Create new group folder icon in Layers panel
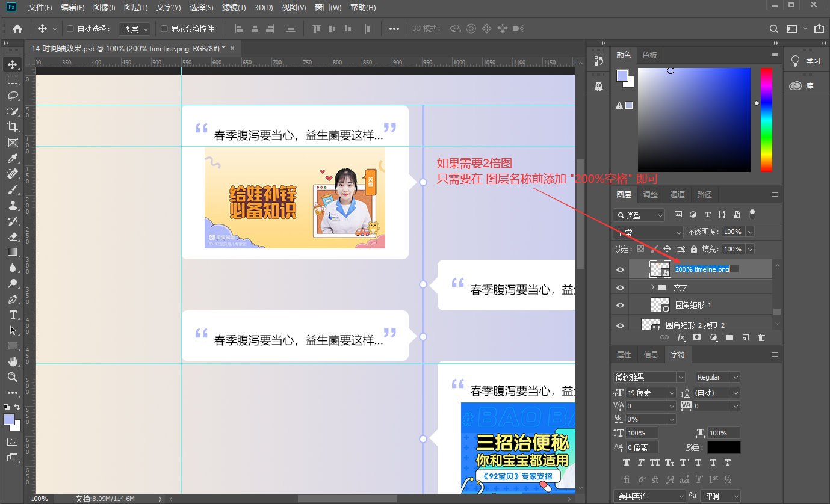The width and height of the screenshot is (830, 504). [729, 338]
